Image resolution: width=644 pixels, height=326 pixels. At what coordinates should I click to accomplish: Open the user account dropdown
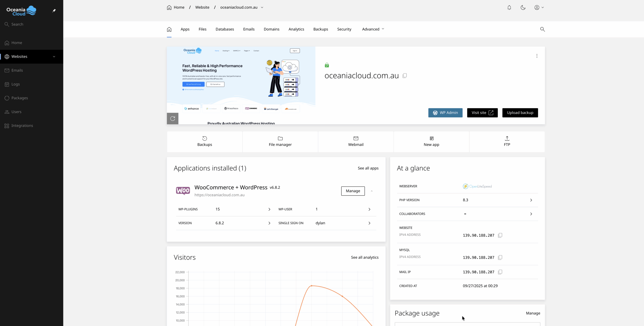click(x=539, y=8)
